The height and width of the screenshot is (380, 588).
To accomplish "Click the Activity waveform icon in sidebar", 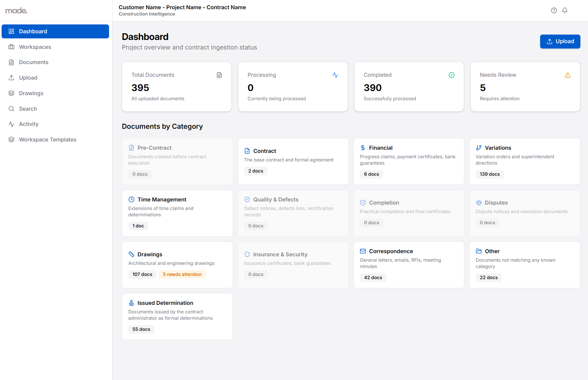I will click(11, 124).
